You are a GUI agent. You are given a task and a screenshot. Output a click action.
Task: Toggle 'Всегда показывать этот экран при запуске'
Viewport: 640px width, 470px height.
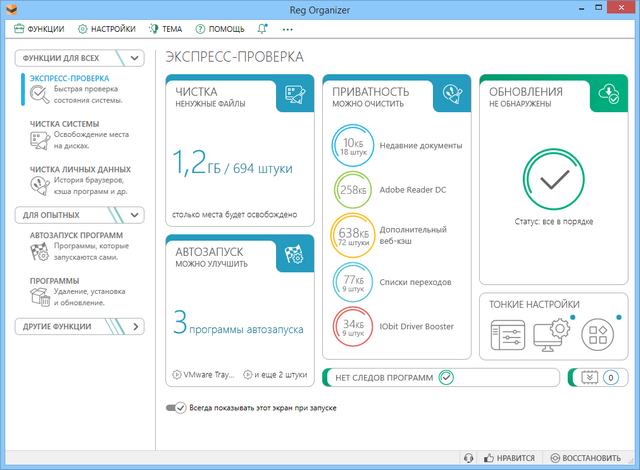[x=178, y=408]
